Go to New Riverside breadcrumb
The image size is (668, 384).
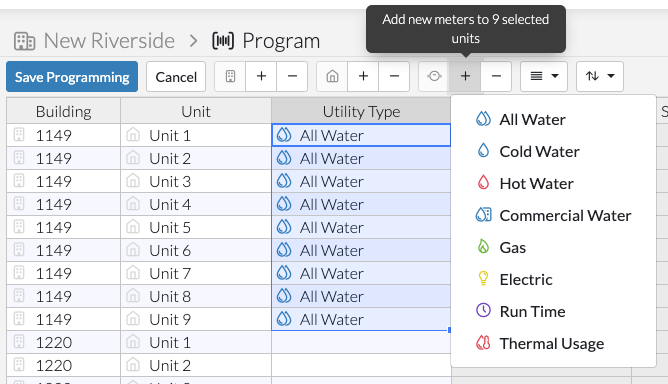tap(109, 41)
